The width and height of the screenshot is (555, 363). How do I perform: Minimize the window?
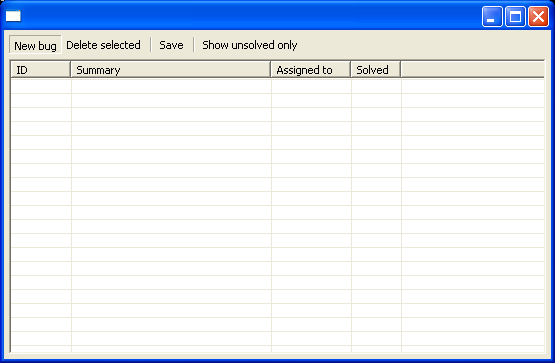pyautogui.click(x=492, y=16)
